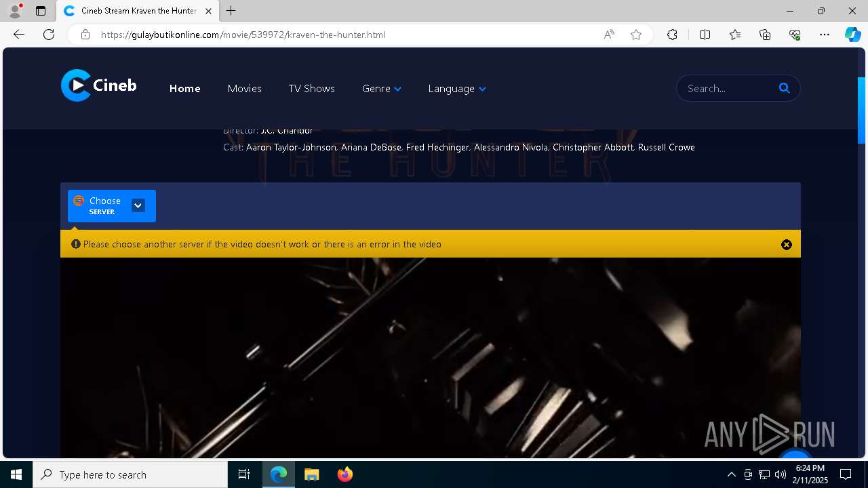Open the volume tray icon
The width and height of the screenshot is (868, 488).
tap(781, 474)
